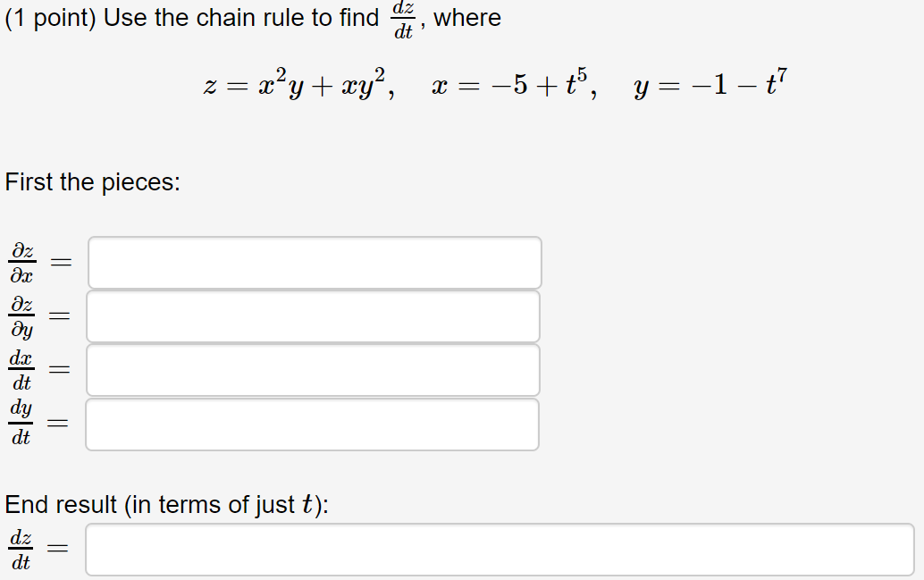Click the dy/dt label
Screen dimensions: 924x580
click(x=21, y=424)
